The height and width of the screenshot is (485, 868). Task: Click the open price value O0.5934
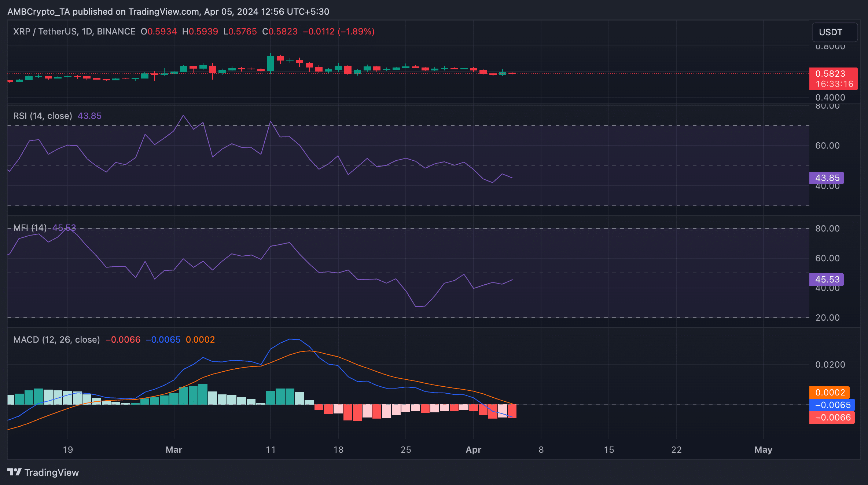click(x=159, y=32)
